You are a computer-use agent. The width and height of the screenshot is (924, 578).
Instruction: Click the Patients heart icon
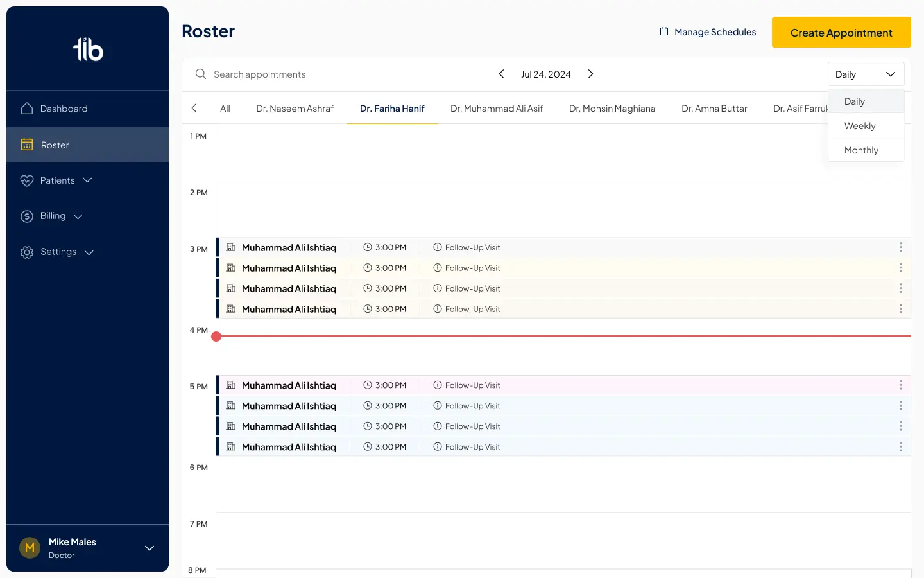coord(27,180)
